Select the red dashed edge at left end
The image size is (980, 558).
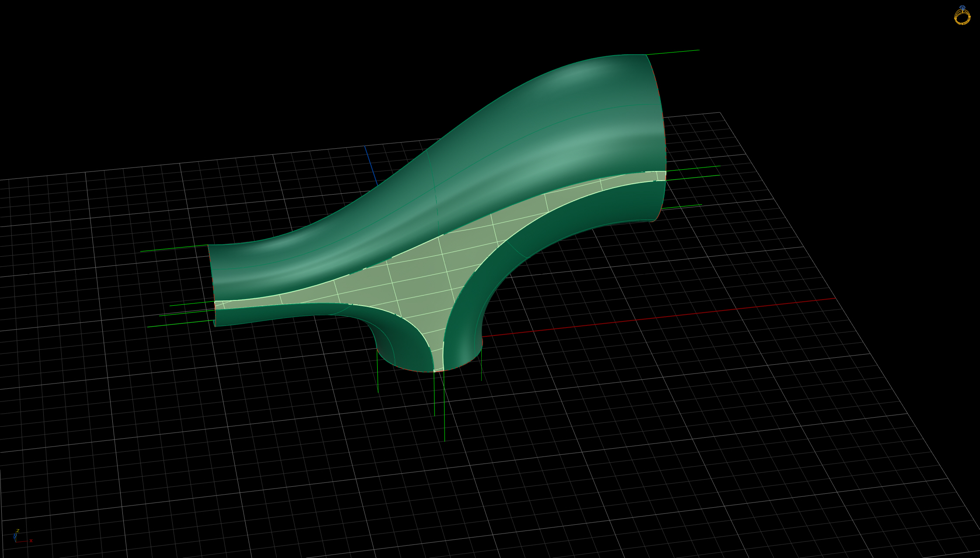[x=211, y=273]
